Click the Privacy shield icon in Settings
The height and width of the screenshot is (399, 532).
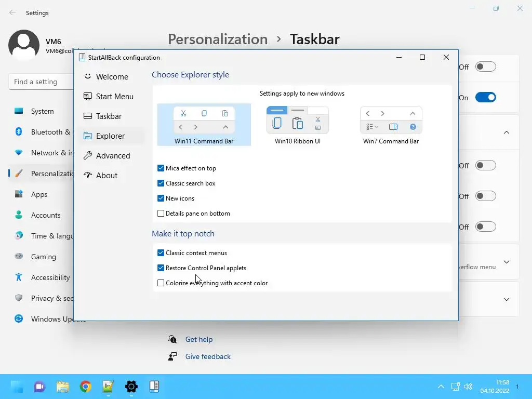point(19,298)
